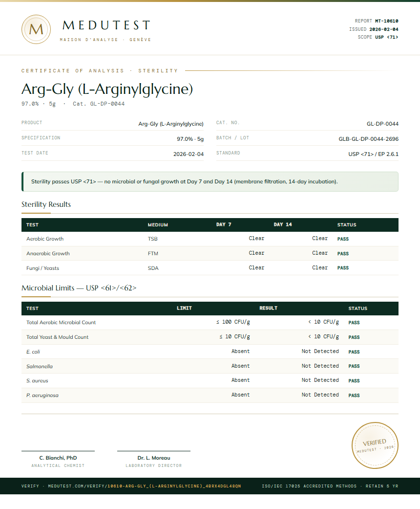This screenshot has width=420, height=509.
Task: Click the gold VERIFIED Medutest stamp
Action: (375, 445)
